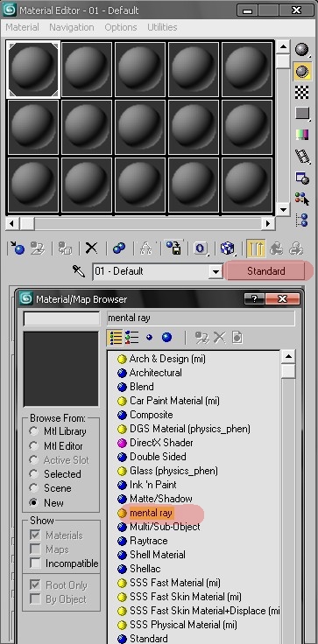Click Go Forward to Sibling icon
Screen dimensions: 318x644
coord(296,248)
